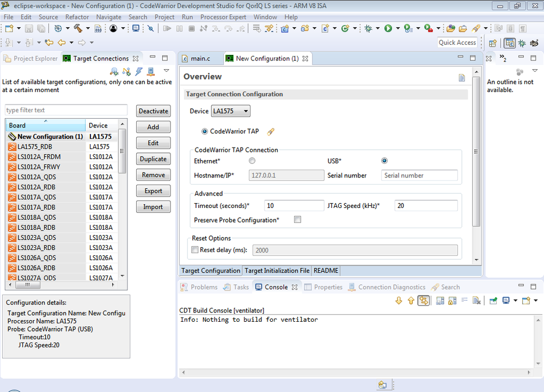
Task: Click the Run with red toolbox icon
Action: tap(429, 28)
